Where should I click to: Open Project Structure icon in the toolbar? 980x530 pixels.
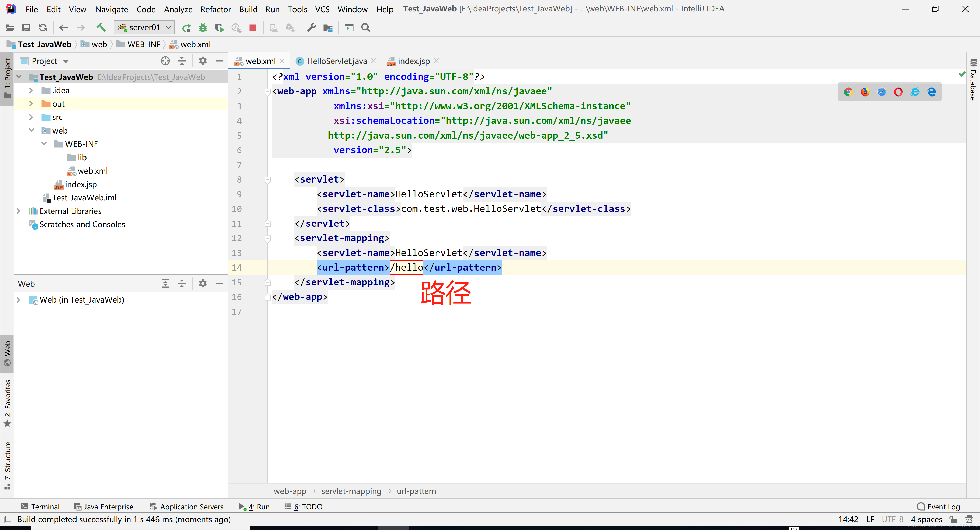[x=328, y=27]
